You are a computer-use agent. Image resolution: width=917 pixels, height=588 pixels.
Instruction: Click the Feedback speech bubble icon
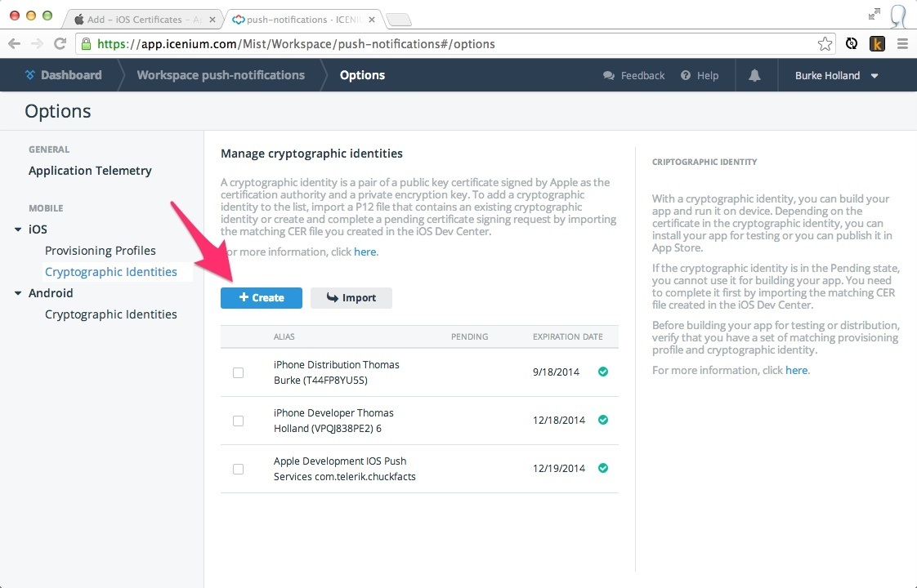609,75
